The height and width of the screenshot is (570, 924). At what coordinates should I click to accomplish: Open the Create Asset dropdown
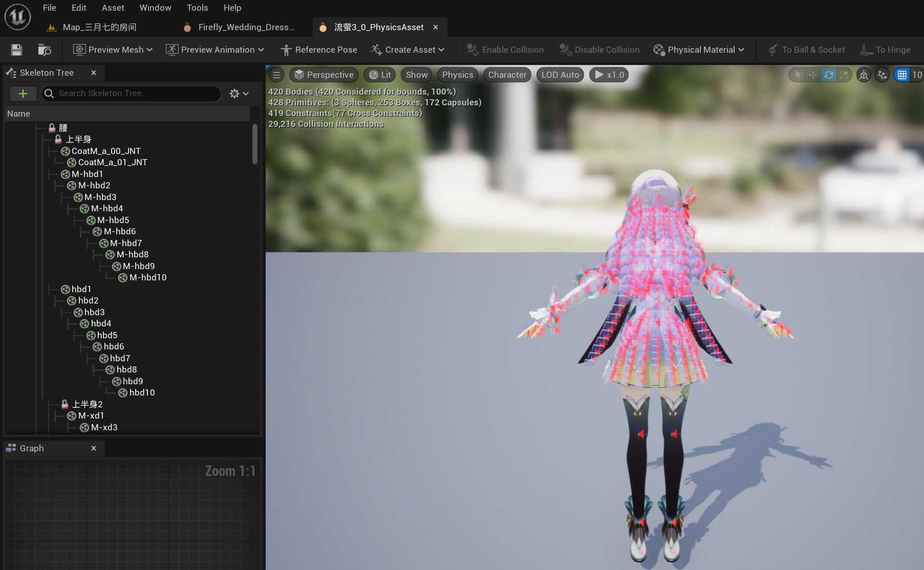point(407,50)
